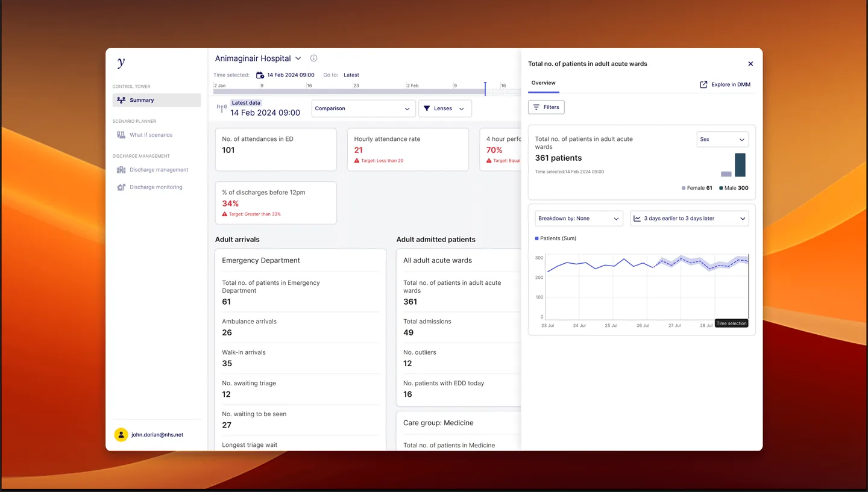This screenshot has height=492, width=868.
Task: Open the 3 days earlier to later range dropdown
Action: point(689,219)
